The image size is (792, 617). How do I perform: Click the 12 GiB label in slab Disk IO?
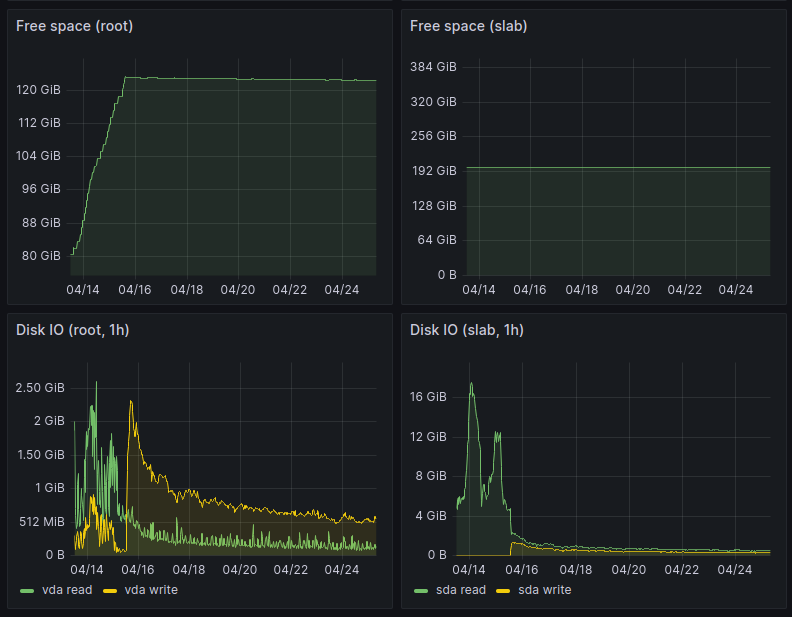pos(428,437)
